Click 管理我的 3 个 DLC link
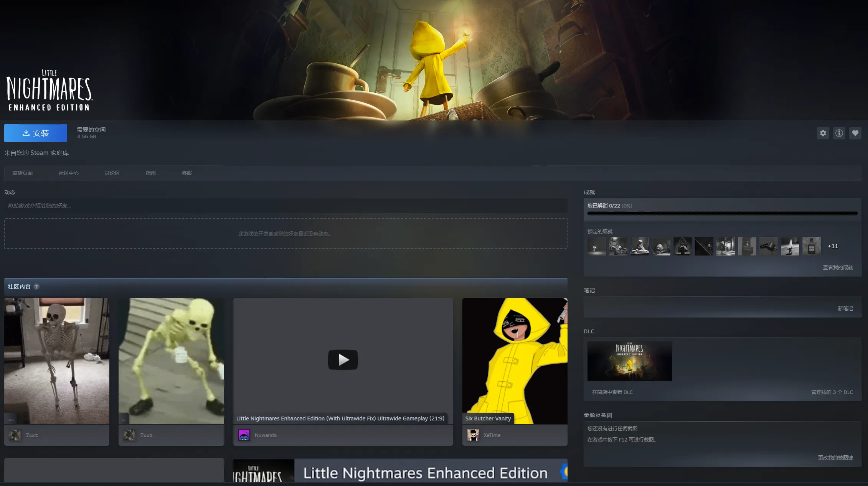The image size is (868, 486). 832,392
